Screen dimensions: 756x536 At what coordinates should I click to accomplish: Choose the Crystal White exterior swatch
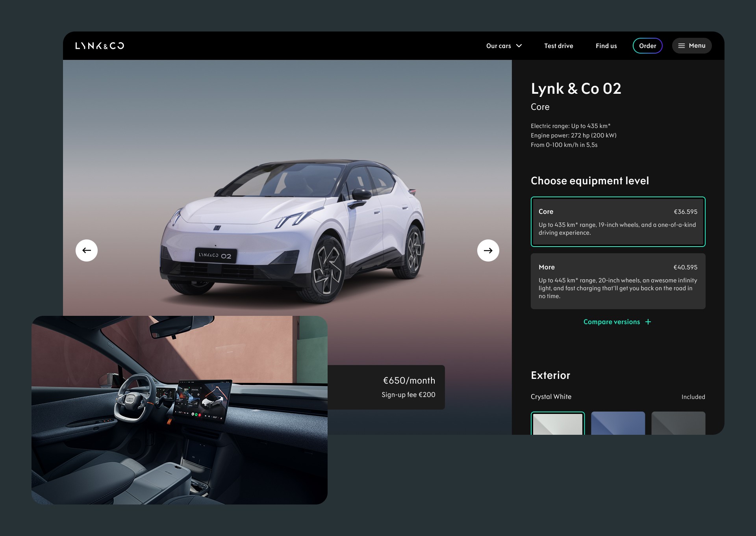tap(558, 423)
